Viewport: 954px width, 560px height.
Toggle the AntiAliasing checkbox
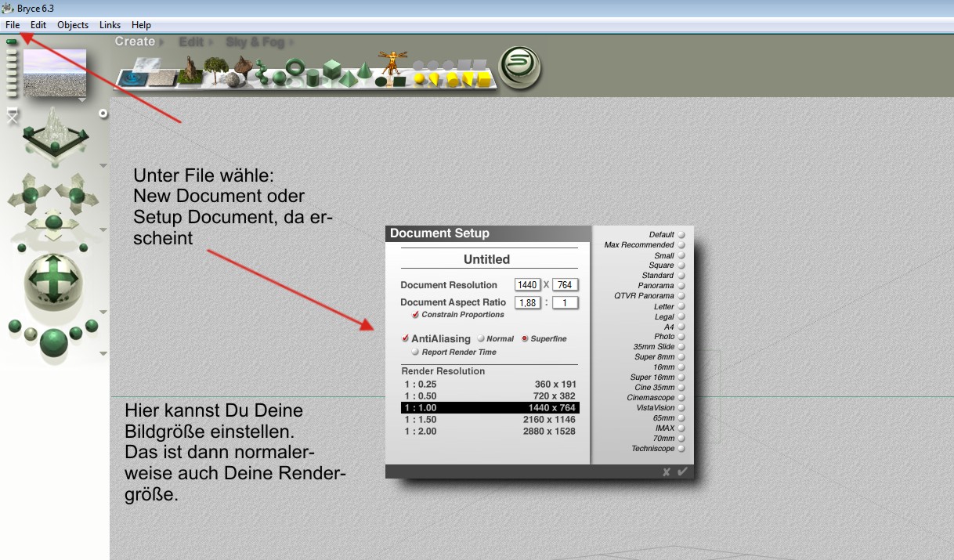click(405, 339)
